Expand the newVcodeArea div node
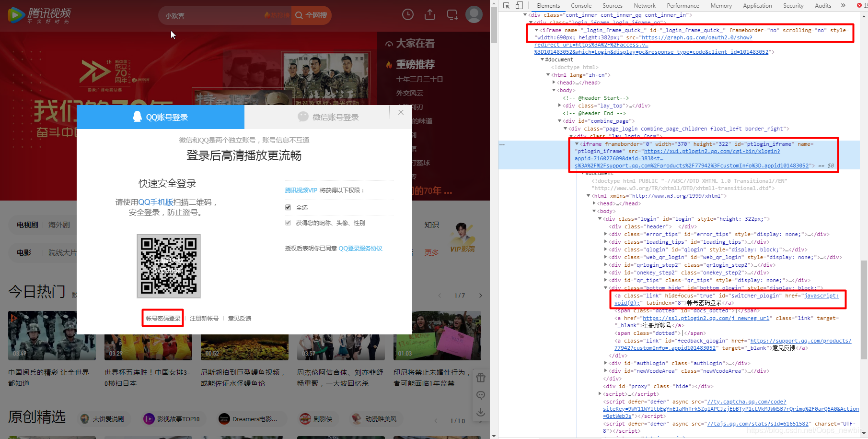Viewport: 868px width, 439px height. click(605, 371)
